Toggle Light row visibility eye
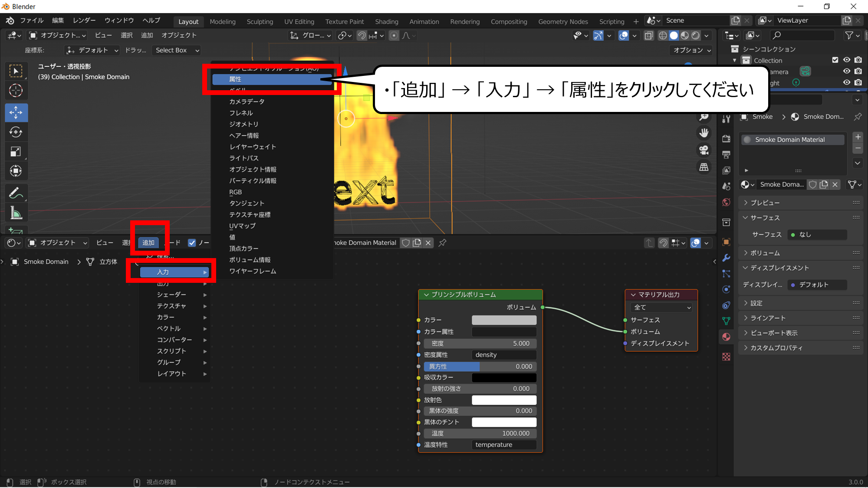Viewport: 868px width, 488px height. coord(847,82)
